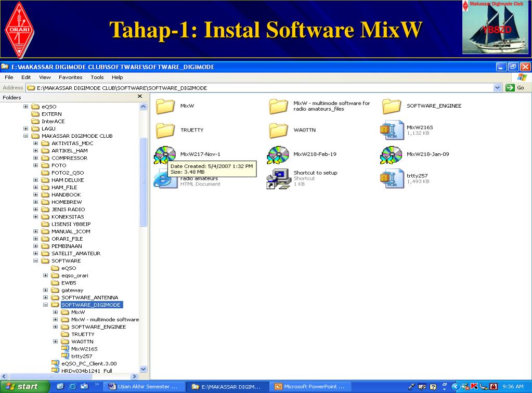Open the Favorites menu
This screenshot has width=532, height=393.
(x=71, y=77)
